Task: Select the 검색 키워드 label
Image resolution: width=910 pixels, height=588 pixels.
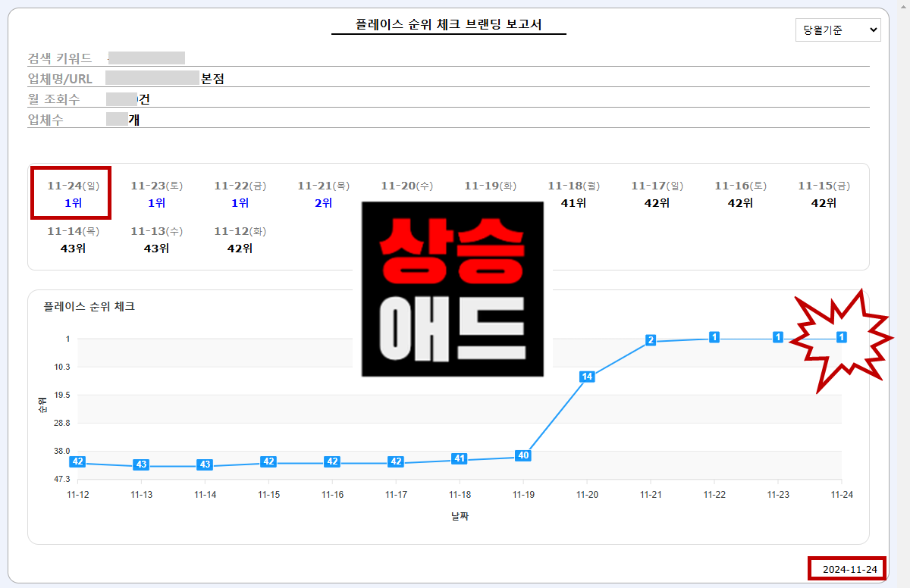Action: coord(60,58)
